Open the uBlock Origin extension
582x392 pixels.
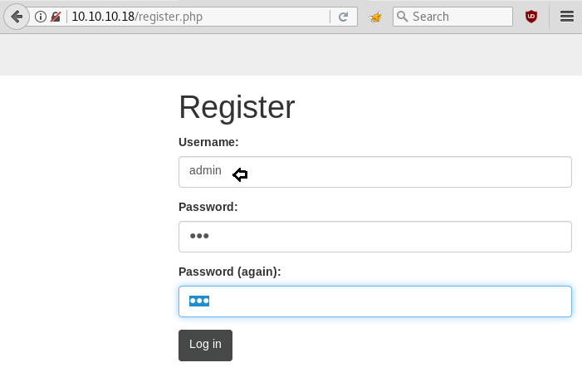531,17
